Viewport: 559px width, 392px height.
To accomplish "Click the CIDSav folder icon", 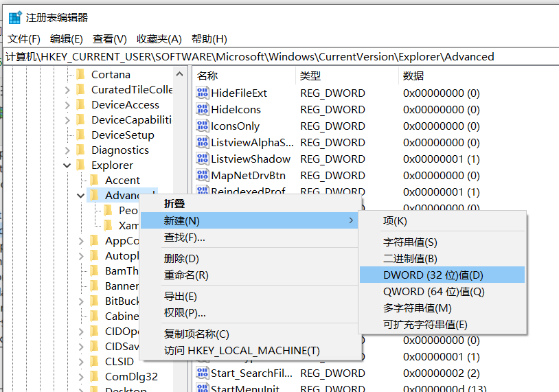I will point(95,347).
